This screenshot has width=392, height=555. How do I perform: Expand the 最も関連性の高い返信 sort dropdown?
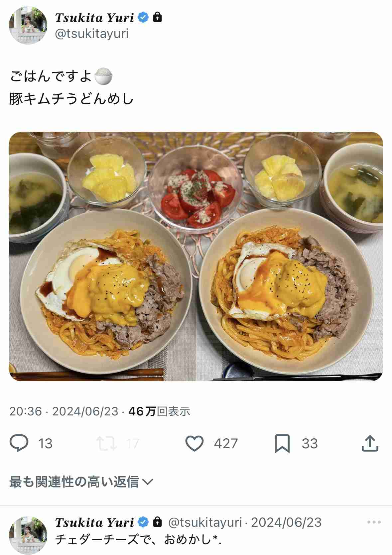tap(81, 482)
